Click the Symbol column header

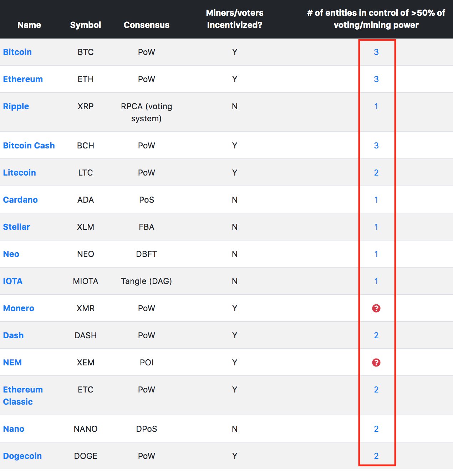[x=86, y=25]
